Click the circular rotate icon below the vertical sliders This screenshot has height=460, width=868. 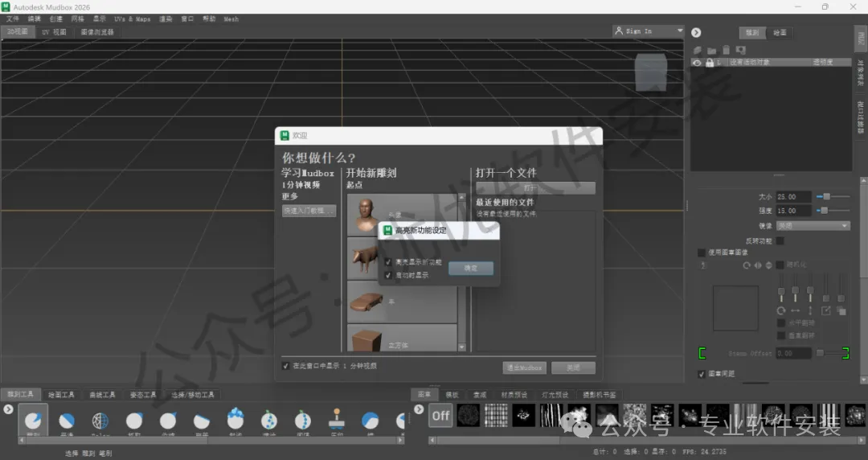(780, 311)
